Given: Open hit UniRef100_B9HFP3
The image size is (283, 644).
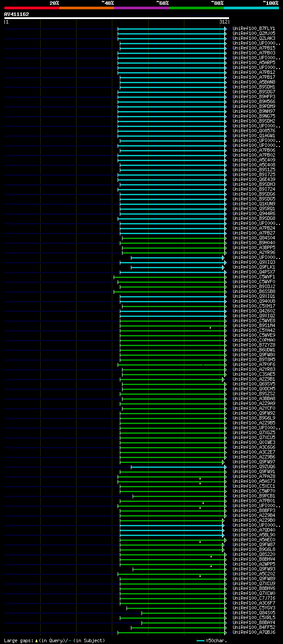Looking at the screenshot, I should [x=254, y=97].
